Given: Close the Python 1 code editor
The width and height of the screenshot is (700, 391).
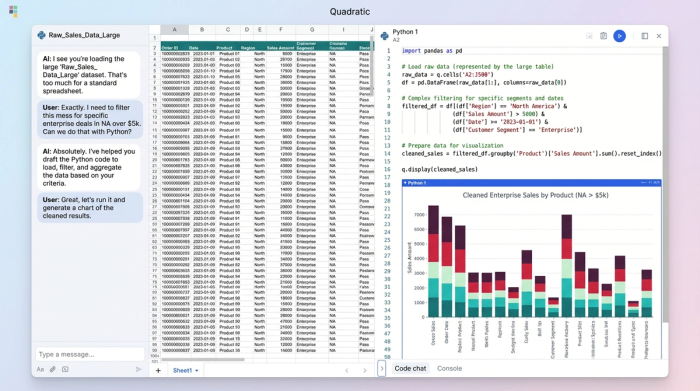Looking at the screenshot, I should click(659, 36).
